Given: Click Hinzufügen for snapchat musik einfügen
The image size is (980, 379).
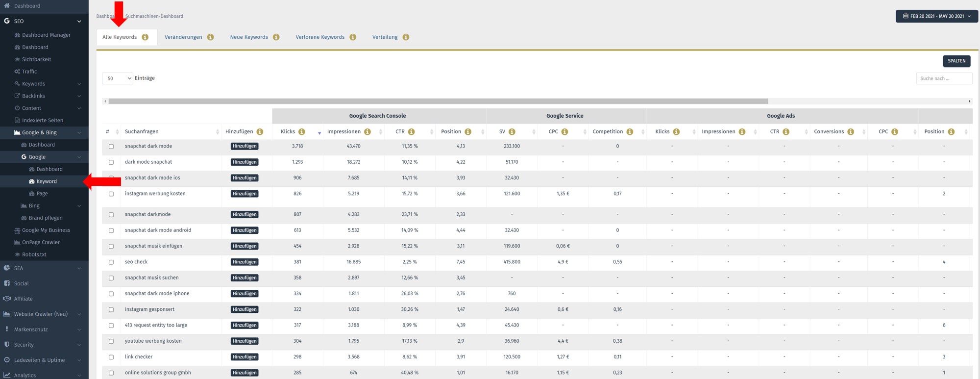Looking at the screenshot, I should tap(245, 246).
